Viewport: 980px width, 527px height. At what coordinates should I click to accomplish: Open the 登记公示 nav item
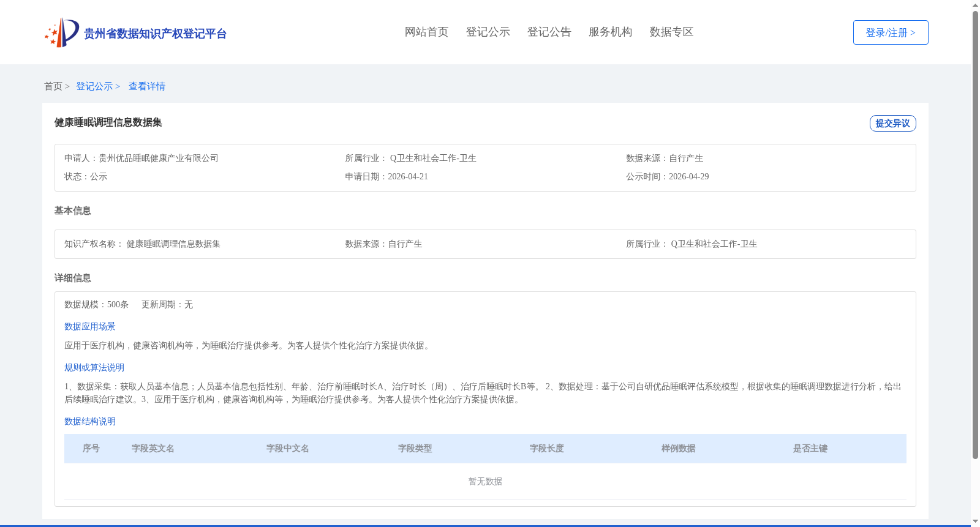[x=488, y=32]
